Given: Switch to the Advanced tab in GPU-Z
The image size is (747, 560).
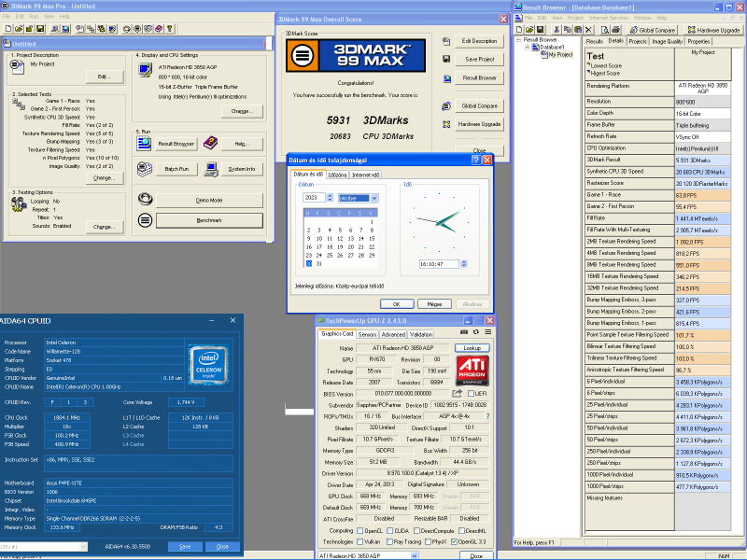Looking at the screenshot, I should [393, 335].
